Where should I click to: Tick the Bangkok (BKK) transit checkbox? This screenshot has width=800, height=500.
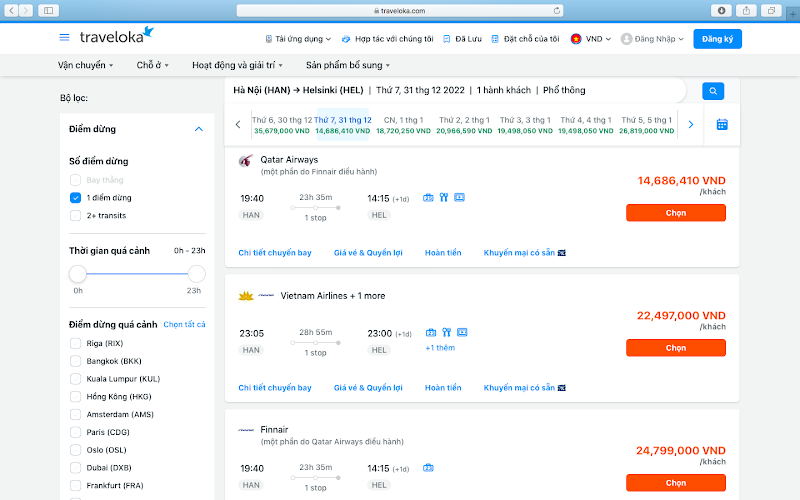pyautogui.click(x=76, y=361)
